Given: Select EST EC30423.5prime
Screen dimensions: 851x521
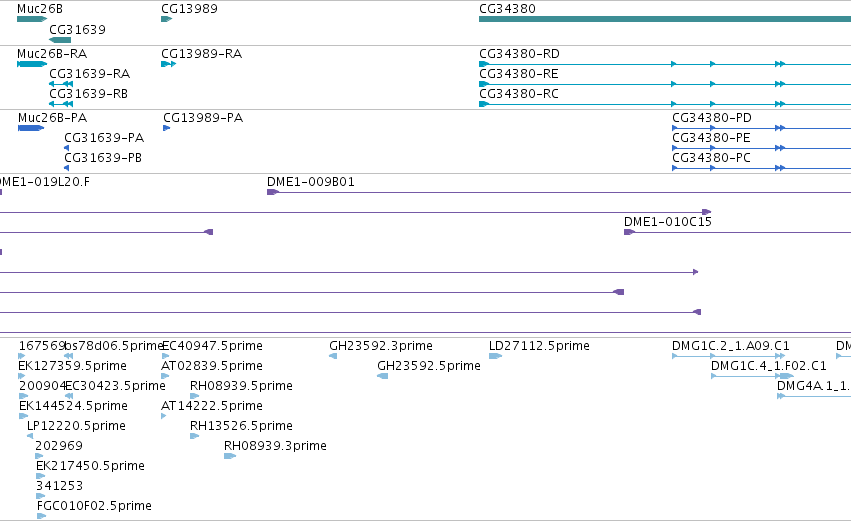Looking at the screenshot, I should pyautogui.click(x=68, y=396).
